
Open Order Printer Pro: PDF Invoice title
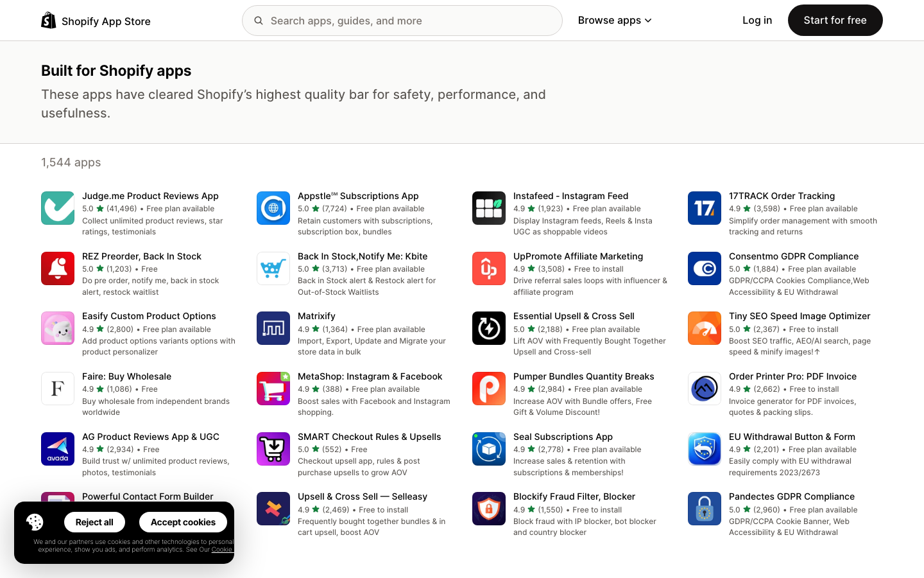pos(792,376)
